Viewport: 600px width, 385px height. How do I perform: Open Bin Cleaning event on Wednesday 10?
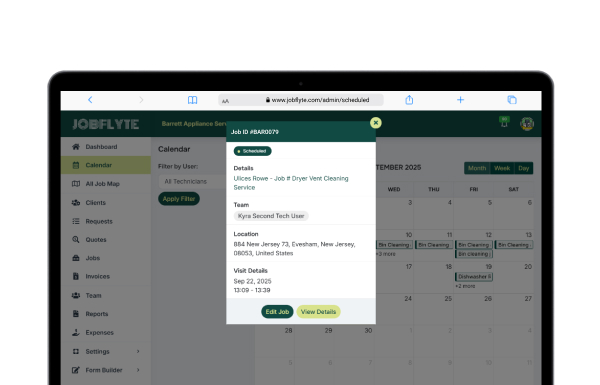(x=394, y=245)
